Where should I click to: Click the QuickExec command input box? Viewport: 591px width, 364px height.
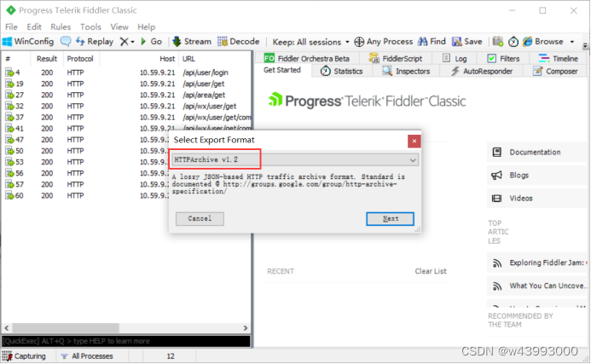tap(126, 341)
